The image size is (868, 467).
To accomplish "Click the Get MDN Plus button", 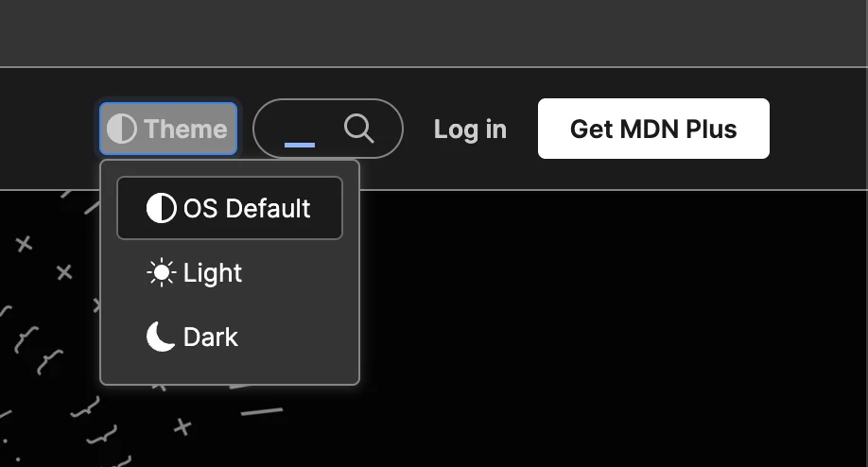I will 653,129.
